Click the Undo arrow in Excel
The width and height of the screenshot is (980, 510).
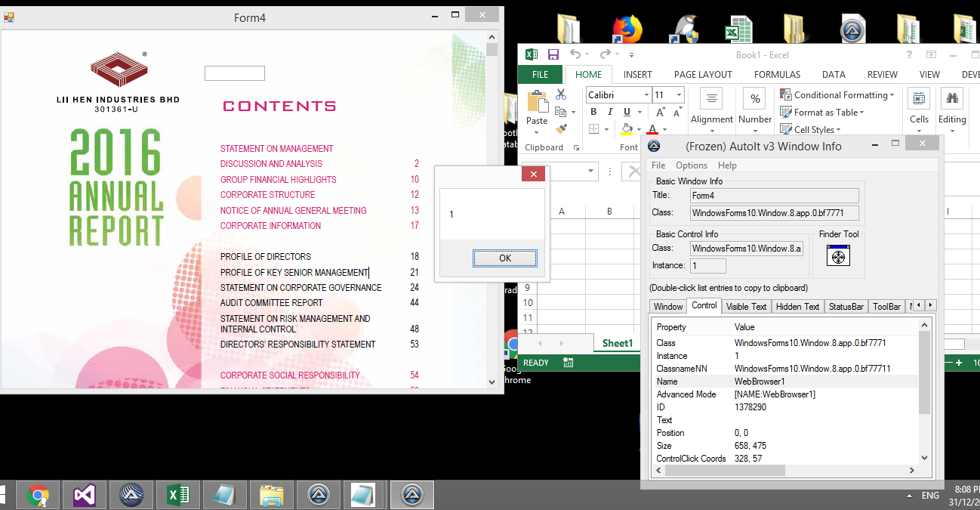point(575,54)
